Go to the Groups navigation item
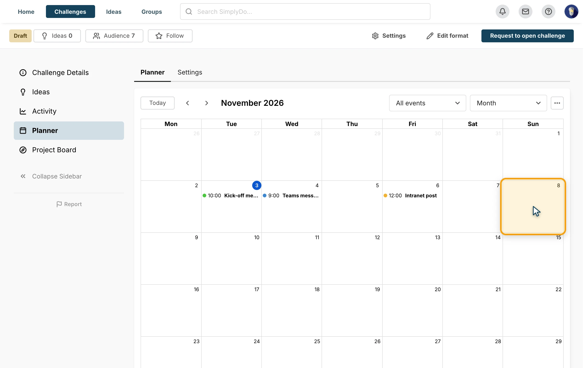Screen dimensions: 588x368 152,11
